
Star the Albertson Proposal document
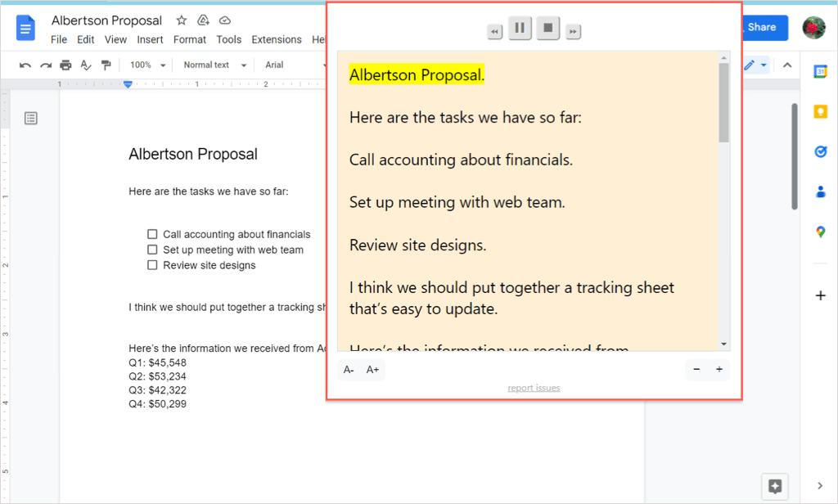(x=182, y=20)
